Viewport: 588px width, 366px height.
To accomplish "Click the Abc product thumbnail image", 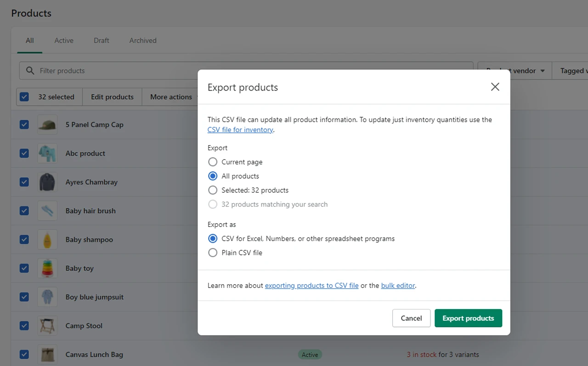I will [47, 153].
